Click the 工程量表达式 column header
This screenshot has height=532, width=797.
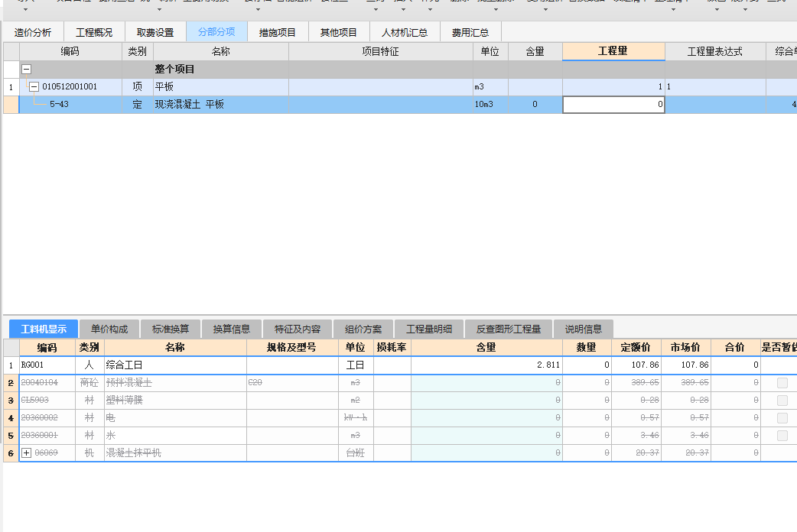[715, 51]
